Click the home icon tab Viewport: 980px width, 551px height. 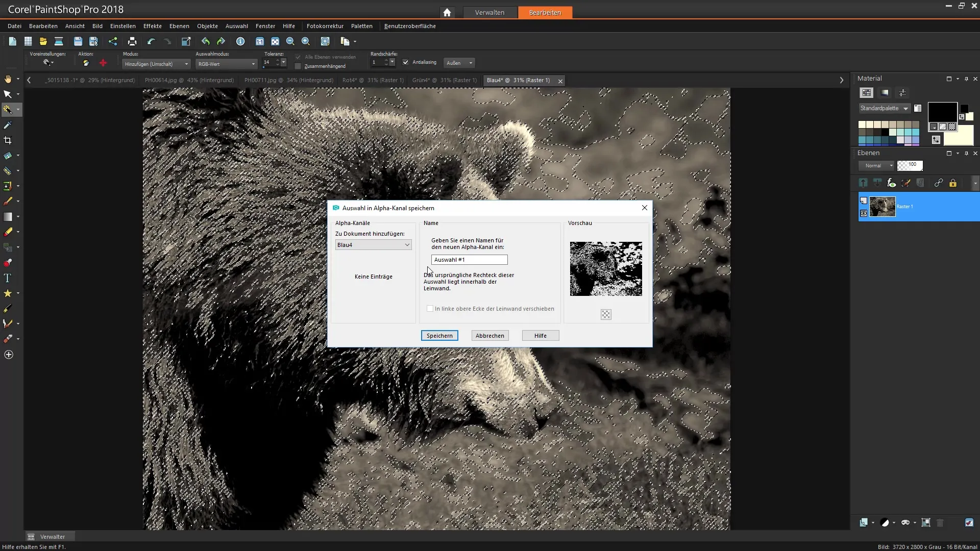click(447, 12)
